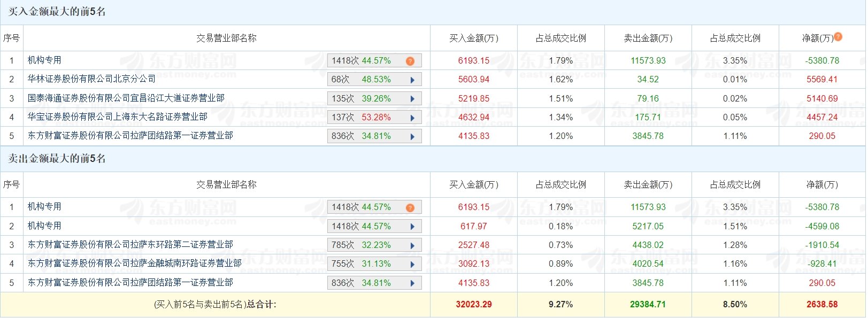Expand arrow for 华林证券北京分公司 68次 box

412,80
